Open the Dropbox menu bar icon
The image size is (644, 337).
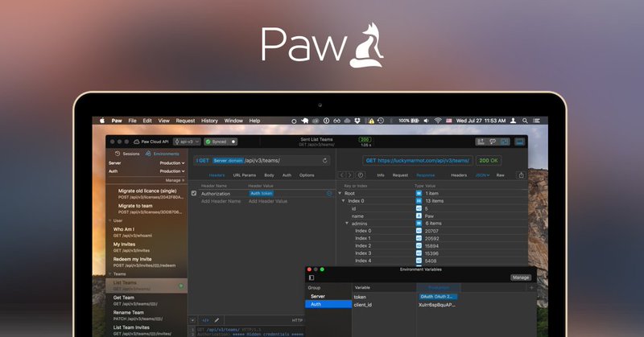click(x=357, y=121)
